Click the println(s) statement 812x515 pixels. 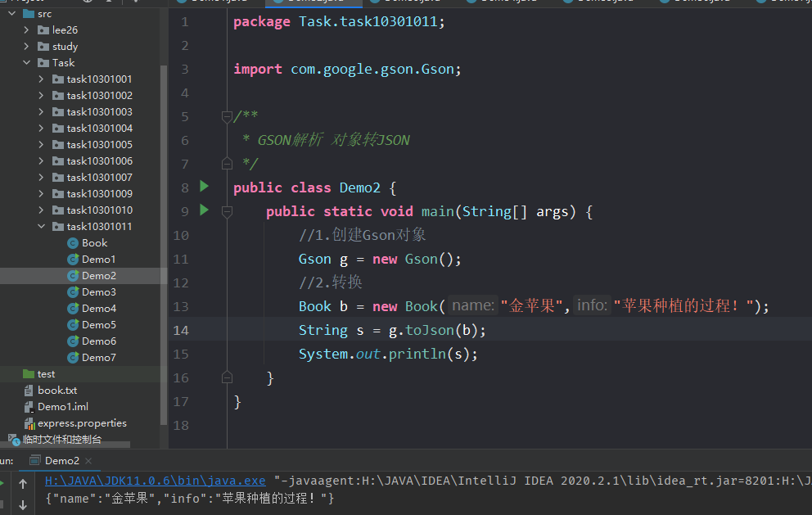point(432,355)
